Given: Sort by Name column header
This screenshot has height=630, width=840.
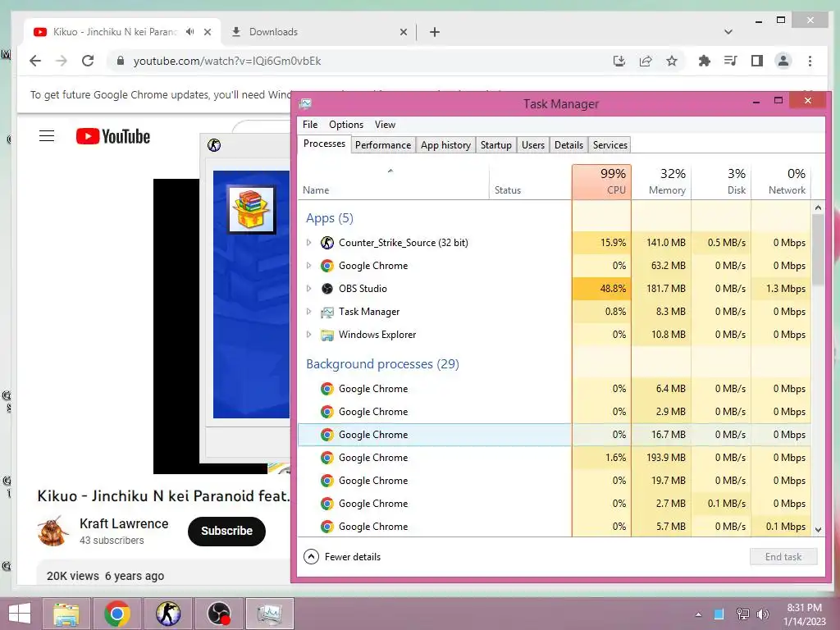Looking at the screenshot, I should pyautogui.click(x=394, y=182).
